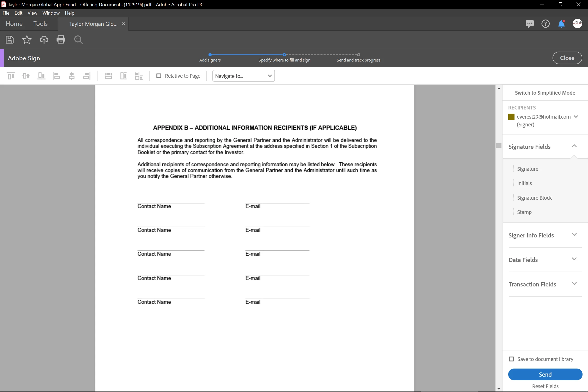Open the notifications bell icon
This screenshot has width=588, height=392.
point(561,24)
